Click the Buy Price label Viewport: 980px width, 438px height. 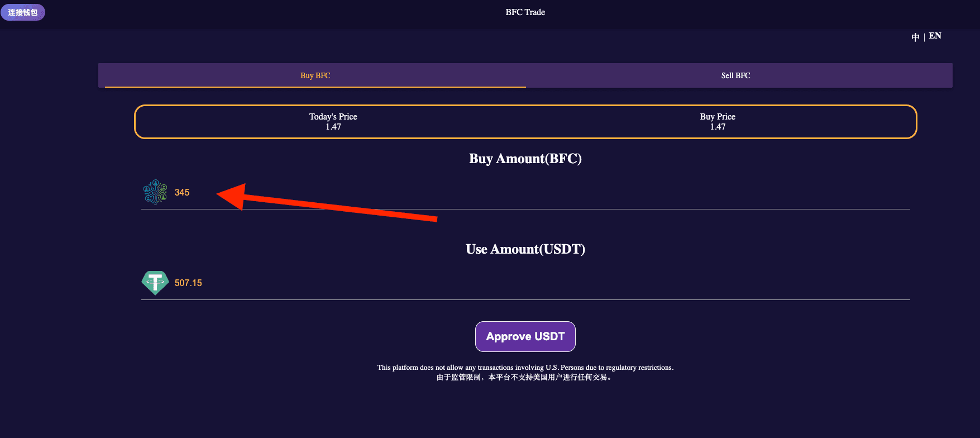pyautogui.click(x=718, y=117)
